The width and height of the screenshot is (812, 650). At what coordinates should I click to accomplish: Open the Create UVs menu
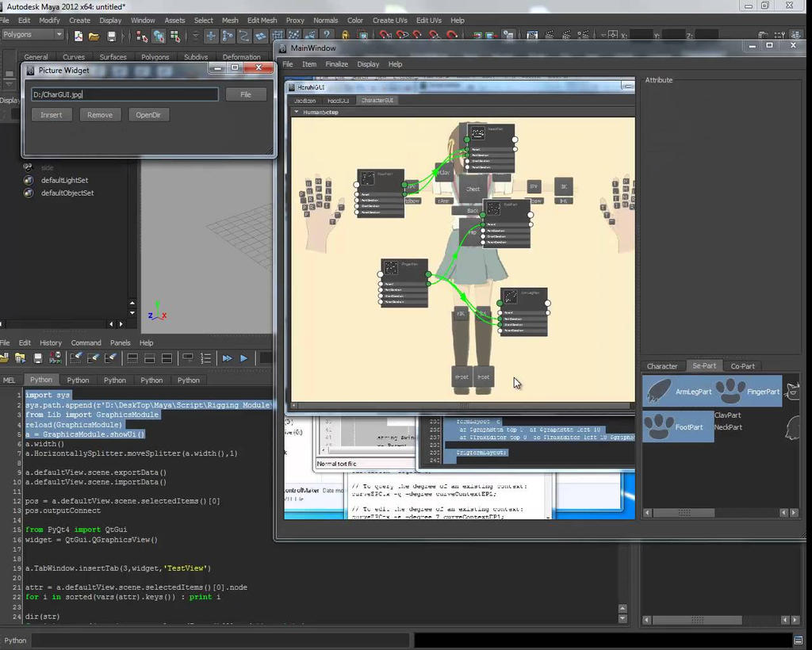(x=390, y=20)
